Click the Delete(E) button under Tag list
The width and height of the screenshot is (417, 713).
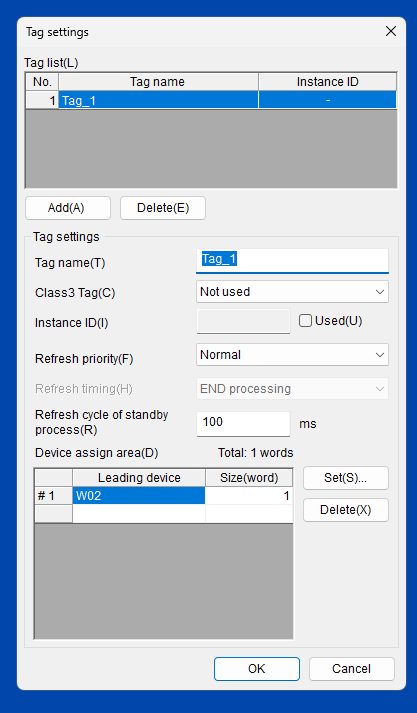[x=163, y=208]
